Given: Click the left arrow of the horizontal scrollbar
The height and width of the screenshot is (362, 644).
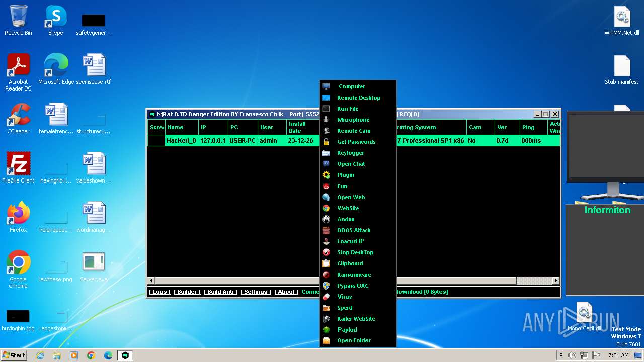Looking at the screenshot, I should click(151, 280).
